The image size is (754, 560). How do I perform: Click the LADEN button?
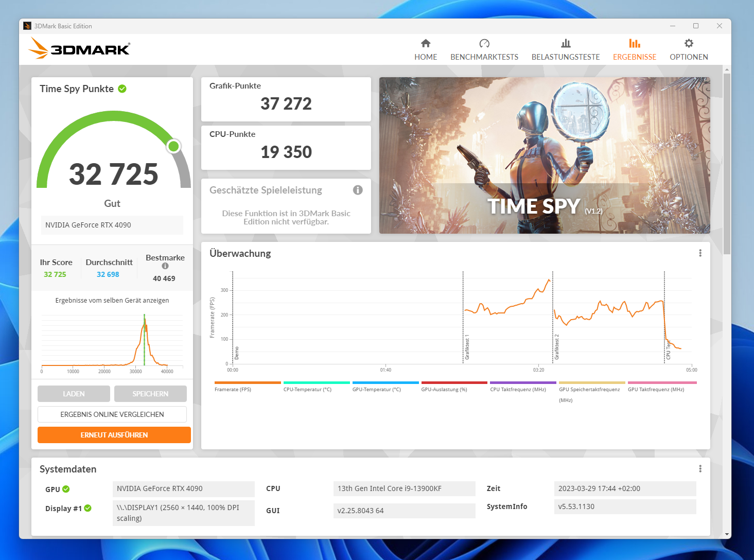(x=74, y=394)
